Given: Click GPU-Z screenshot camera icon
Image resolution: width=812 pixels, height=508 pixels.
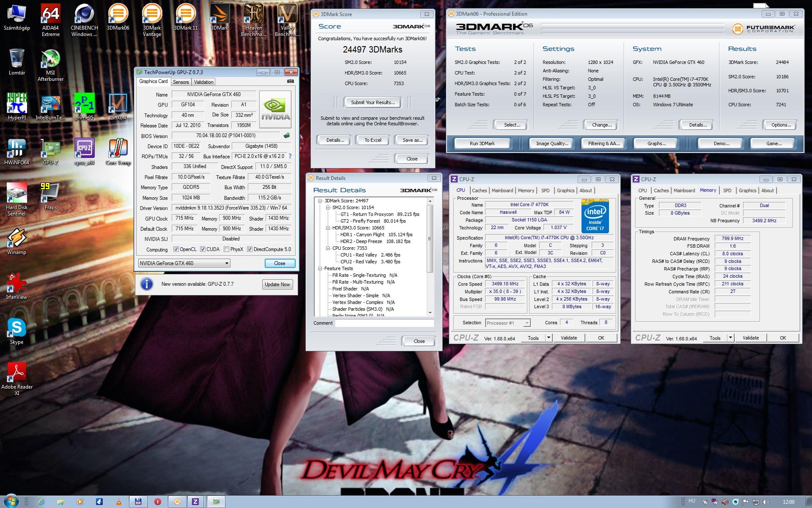Looking at the screenshot, I should pyautogui.click(x=291, y=81).
